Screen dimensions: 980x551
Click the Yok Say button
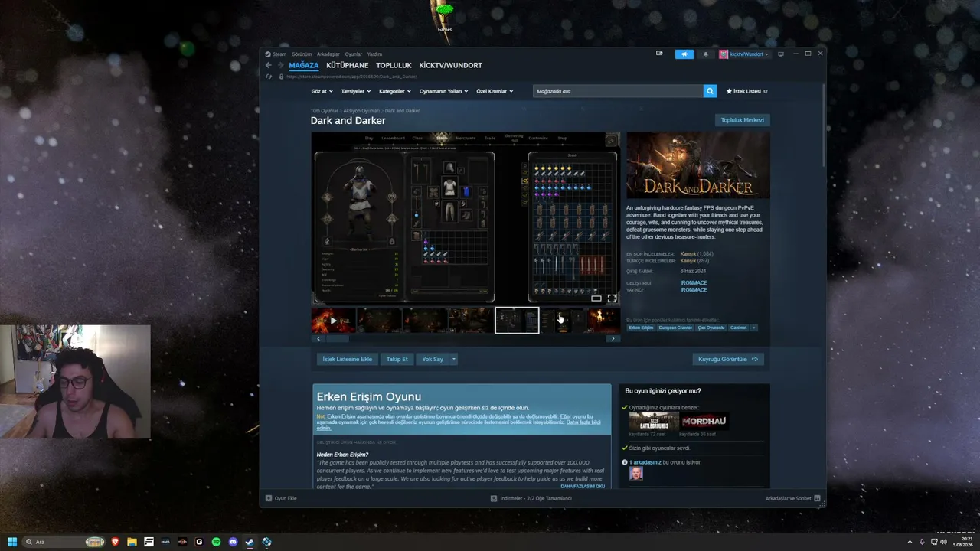pyautogui.click(x=433, y=359)
